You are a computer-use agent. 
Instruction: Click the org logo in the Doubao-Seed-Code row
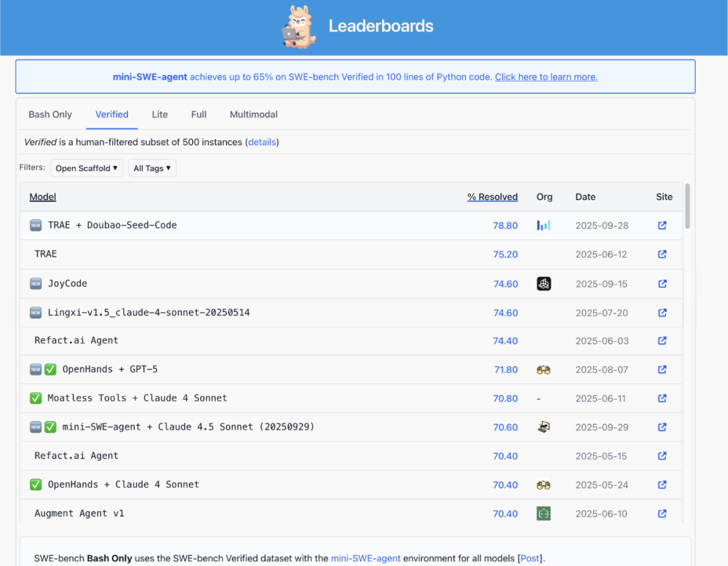[544, 226]
